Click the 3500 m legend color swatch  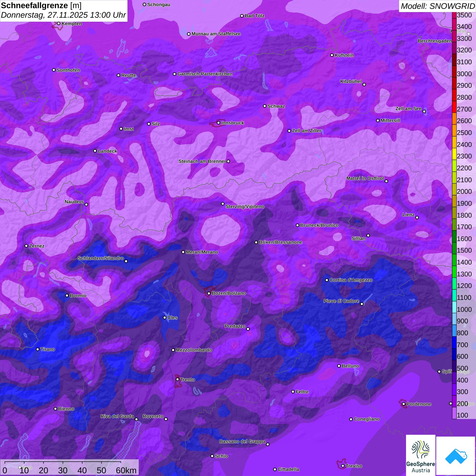454,15
